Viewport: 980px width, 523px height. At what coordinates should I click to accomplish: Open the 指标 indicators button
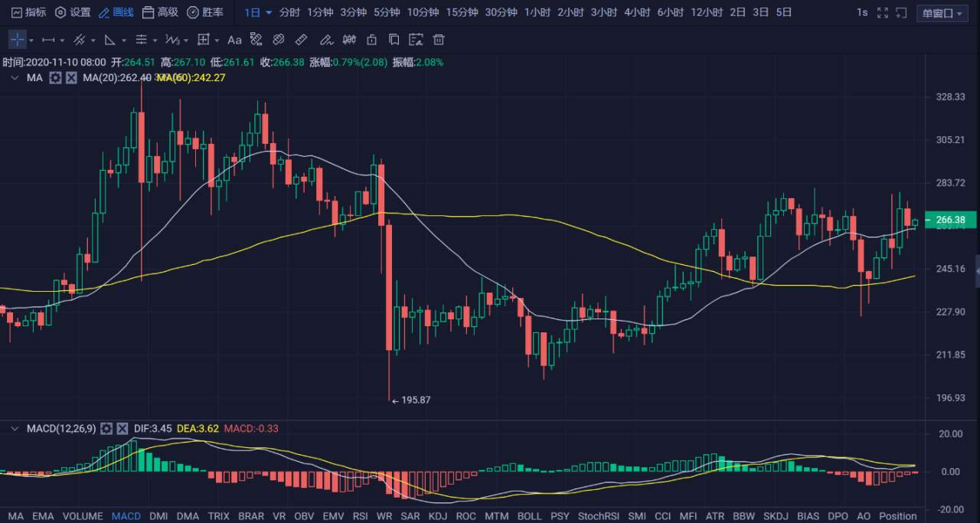28,12
